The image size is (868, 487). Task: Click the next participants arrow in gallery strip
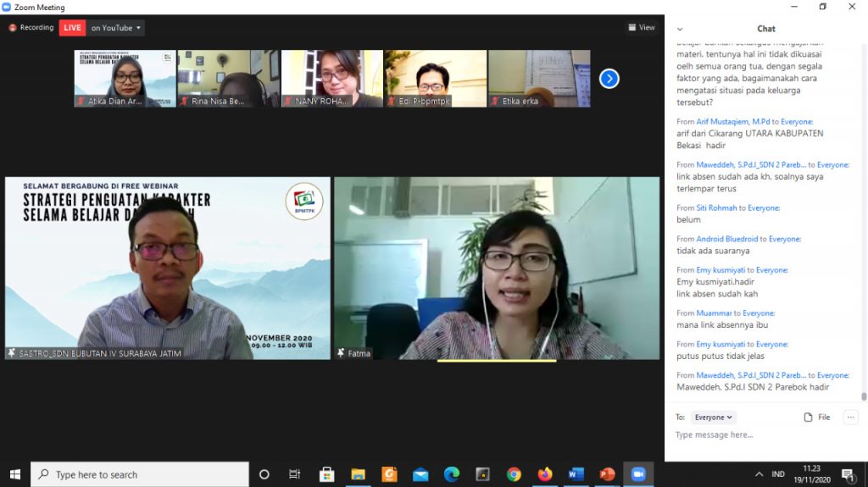(x=609, y=79)
